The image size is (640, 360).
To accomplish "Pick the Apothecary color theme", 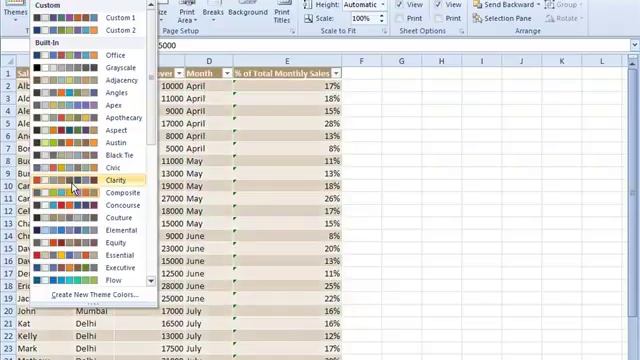I will [89, 118].
